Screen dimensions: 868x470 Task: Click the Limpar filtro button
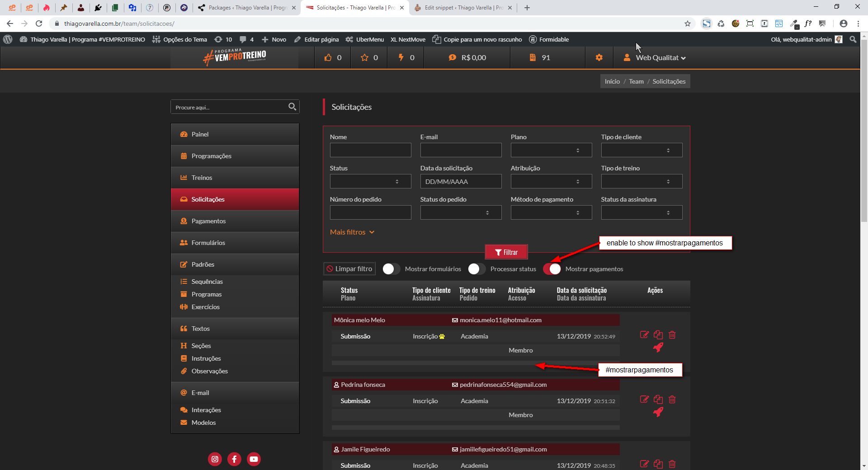tap(349, 269)
